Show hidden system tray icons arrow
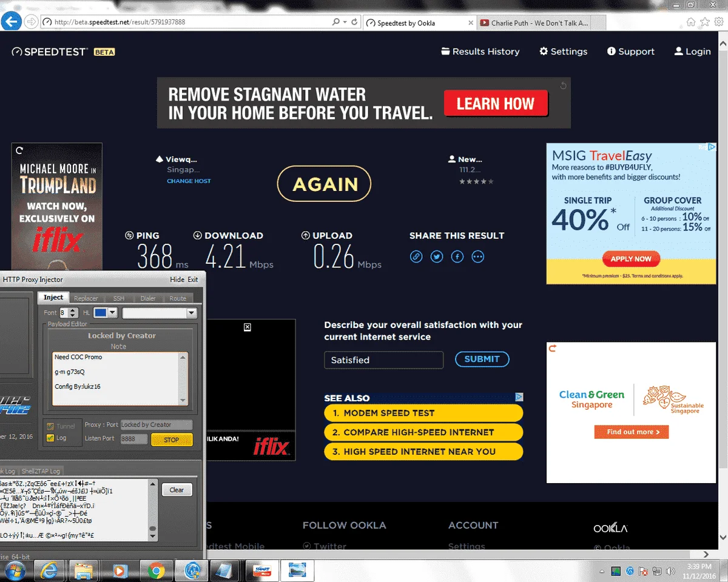This screenshot has height=582, width=728. point(601,571)
